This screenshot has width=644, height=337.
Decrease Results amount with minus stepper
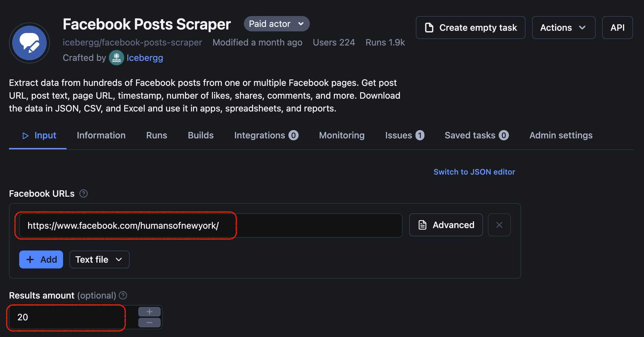pyautogui.click(x=149, y=323)
